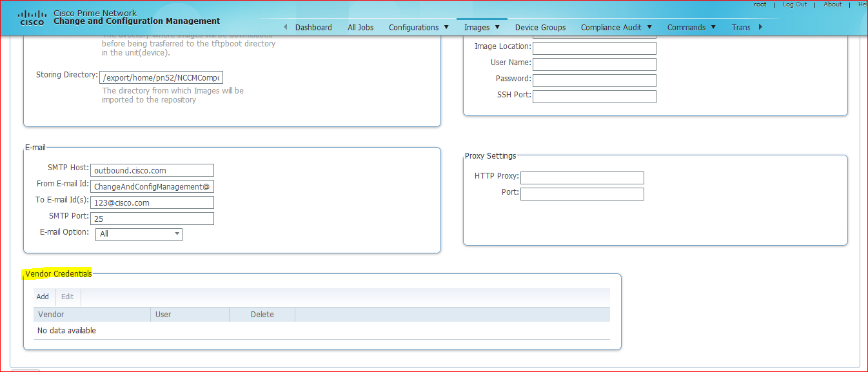Click the Proxy Settings section title
Image resolution: width=868 pixels, height=372 pixels.
point(491,155)
